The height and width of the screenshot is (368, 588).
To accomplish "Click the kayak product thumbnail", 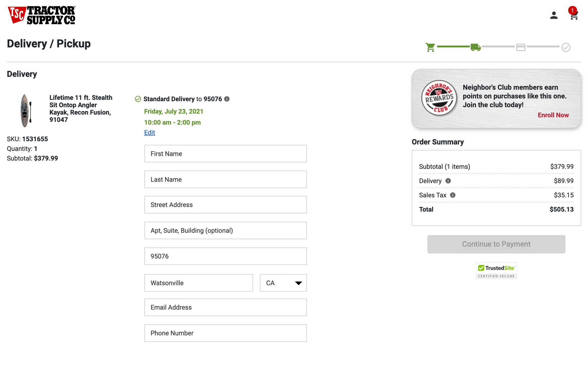I will (26, 111).
